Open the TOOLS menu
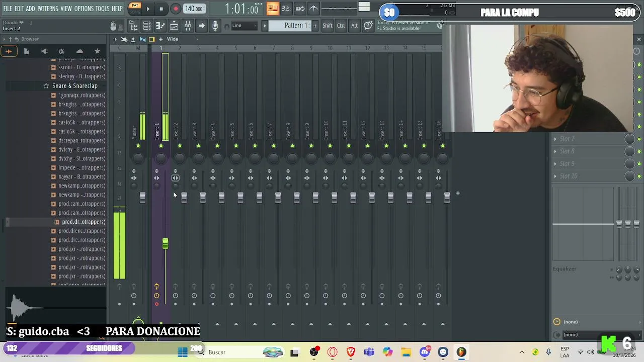 click(x=102, y=9)
